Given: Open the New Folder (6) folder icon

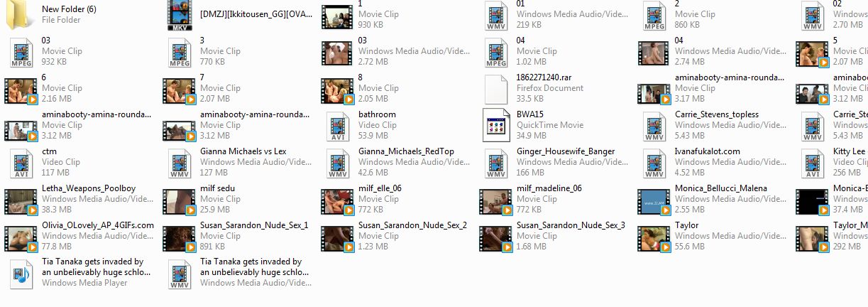Looking at the screenshot, I should tap(21, 15).
